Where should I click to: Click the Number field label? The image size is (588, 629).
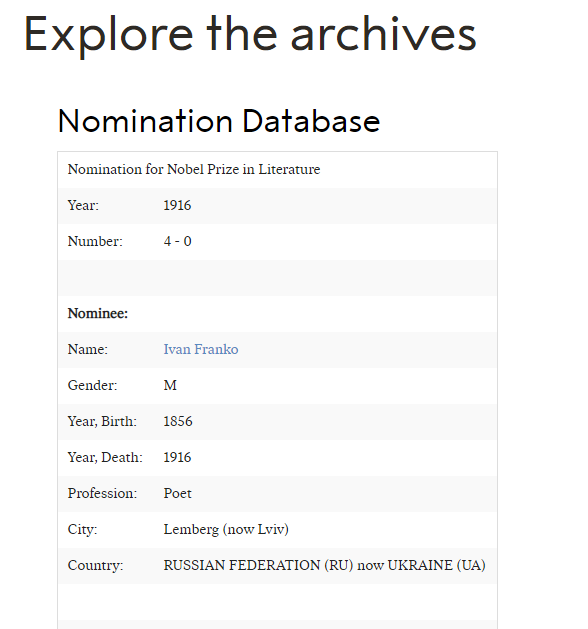click(x=95, y=241)
